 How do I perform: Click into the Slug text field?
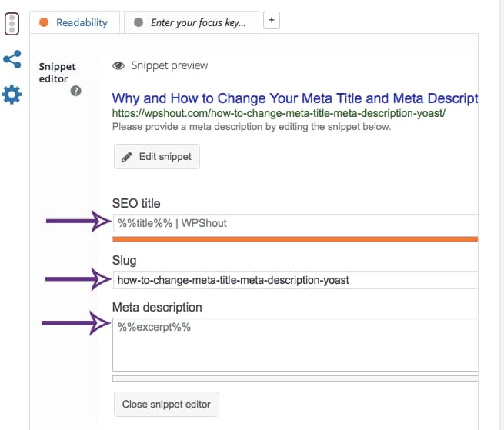295,280
